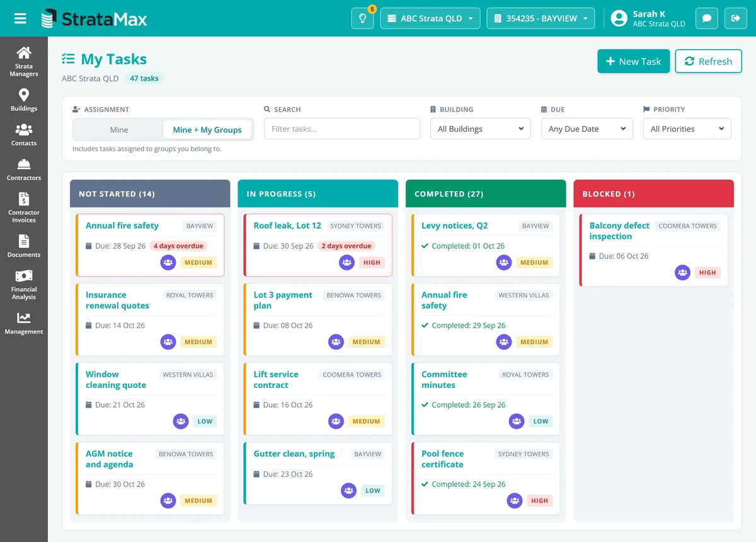The height and width of the screenshot is (542, 756).
Task: Click the BENOWA TOWERS tag on AGM notice card
Action: point(186,454)
